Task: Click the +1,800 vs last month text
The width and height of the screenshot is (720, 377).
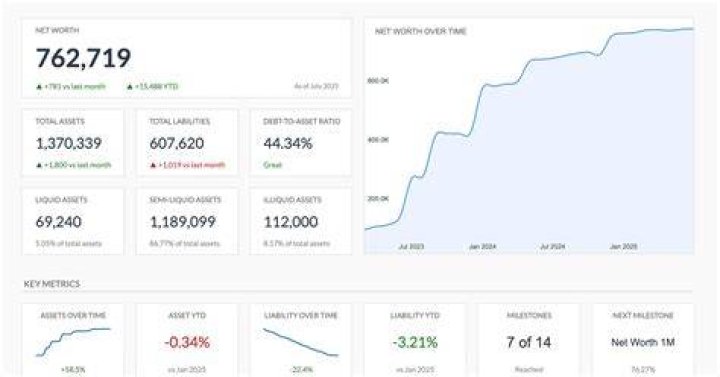Action: coord(78,165)
